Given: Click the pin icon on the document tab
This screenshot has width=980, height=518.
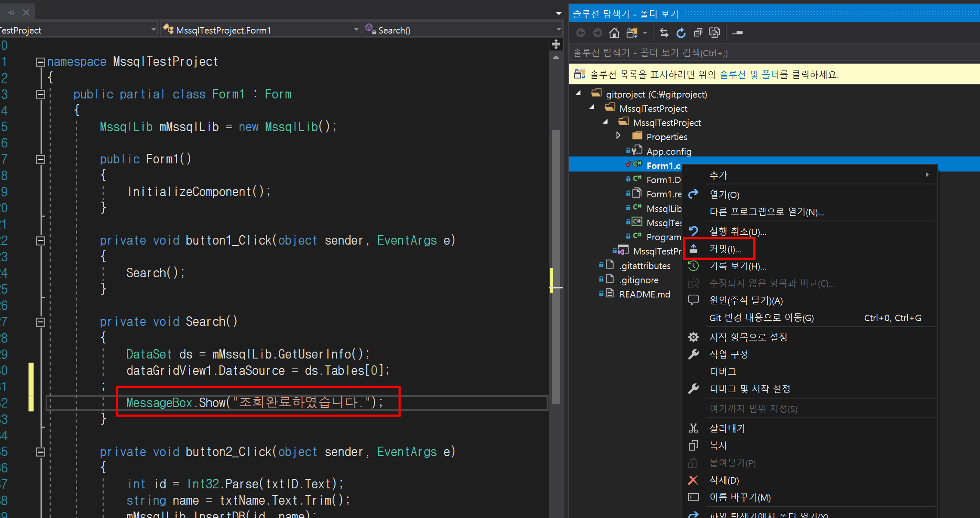Looking at the screenshot, I should (11, 12).
